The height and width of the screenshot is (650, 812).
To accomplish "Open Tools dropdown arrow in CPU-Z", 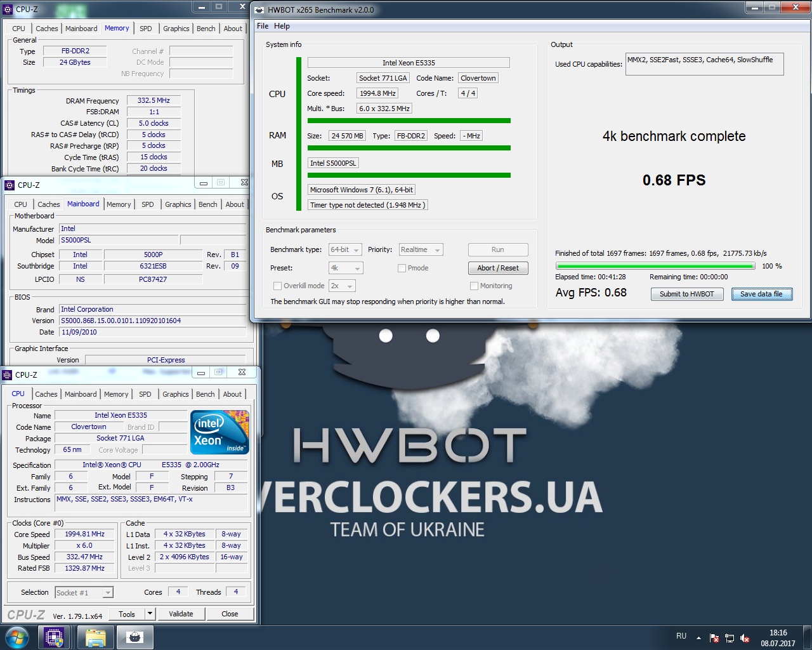I will pyautogui.click(x=150, y=614).
